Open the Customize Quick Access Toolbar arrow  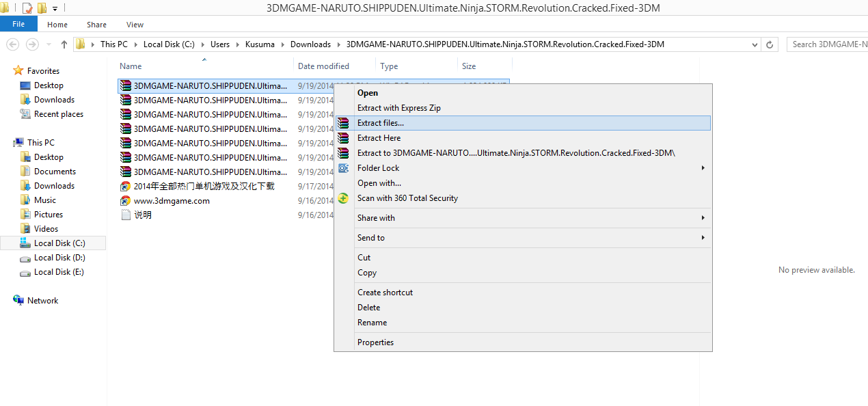[55, 9]
